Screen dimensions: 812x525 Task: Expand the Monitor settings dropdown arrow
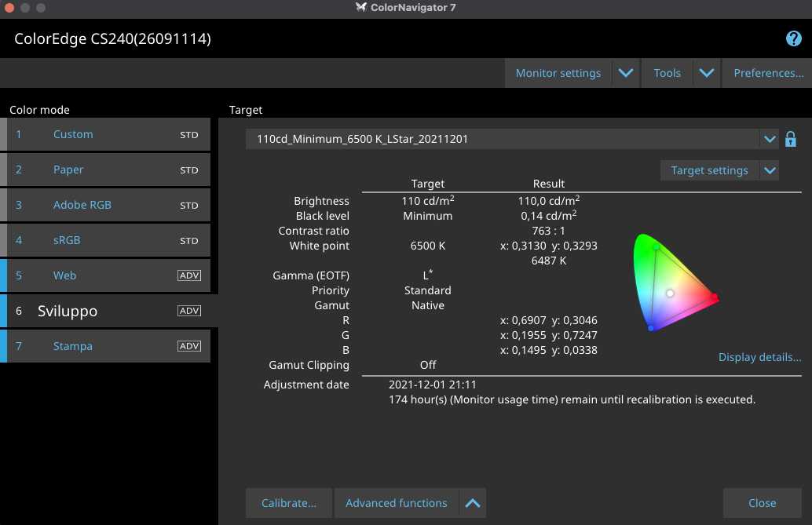pyautogui.click(x=626, y=73)
